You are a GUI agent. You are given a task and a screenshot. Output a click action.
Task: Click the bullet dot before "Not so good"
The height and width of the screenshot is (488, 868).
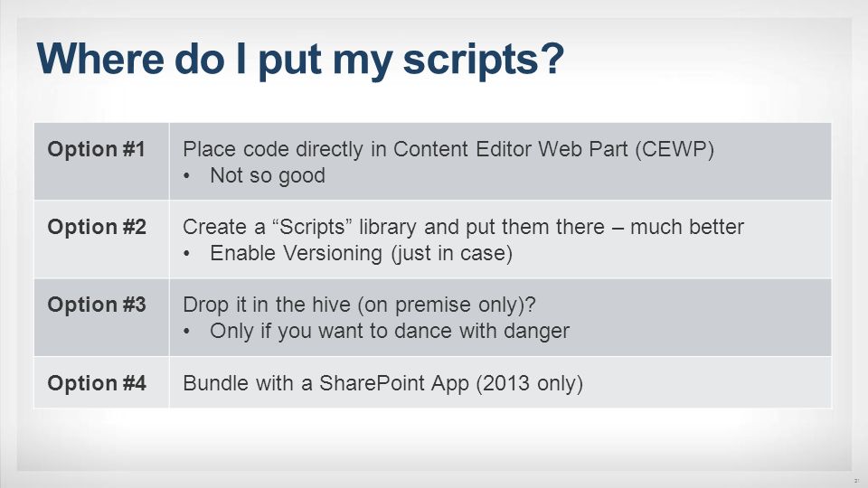pos(187,176)
